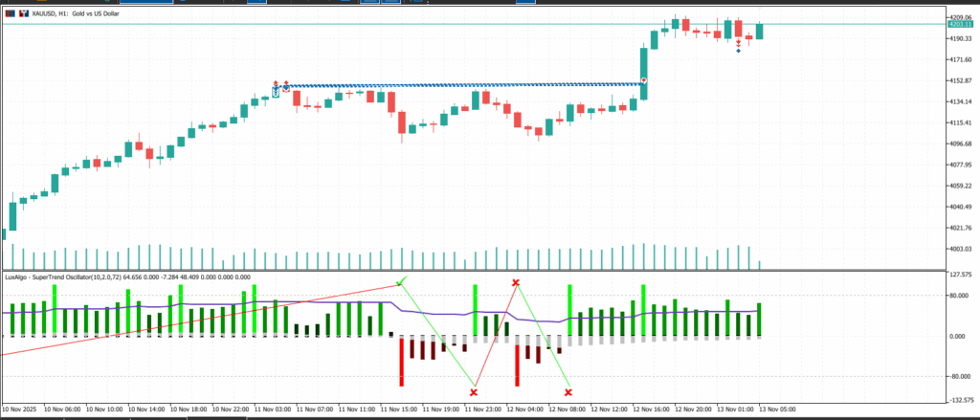Select the long red trend line in oscillator
980x420 pixels.
pyautogui.click(x=191, y=321)
